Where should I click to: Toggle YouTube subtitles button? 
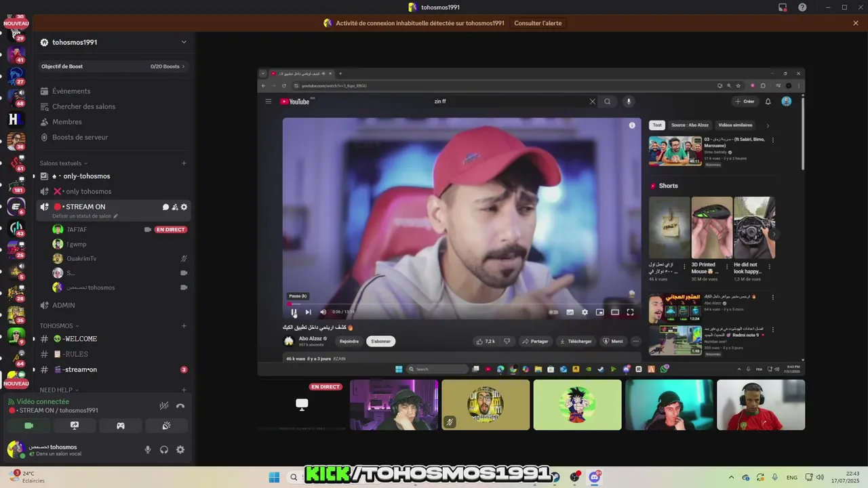[x=570, y=312]
